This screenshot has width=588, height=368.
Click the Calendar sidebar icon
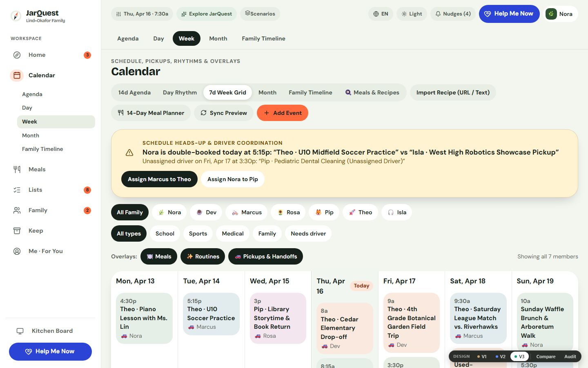17,75
